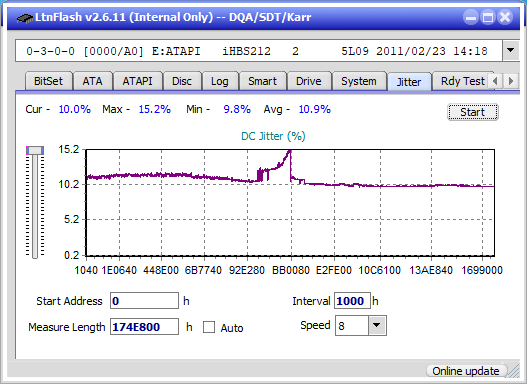Maximize the LtnFlash window
Screen dimensions: 527x384
[x=488, y=17]
